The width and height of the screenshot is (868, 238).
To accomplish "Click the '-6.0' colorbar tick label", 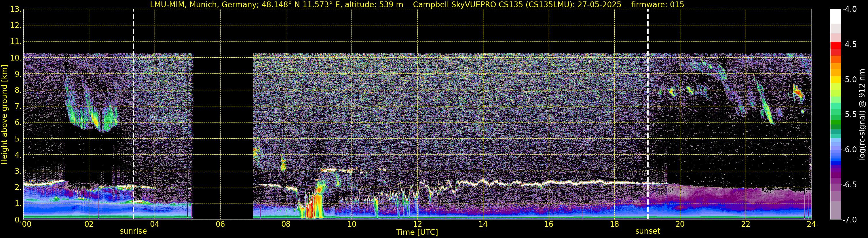I will [x=850, y=150].
